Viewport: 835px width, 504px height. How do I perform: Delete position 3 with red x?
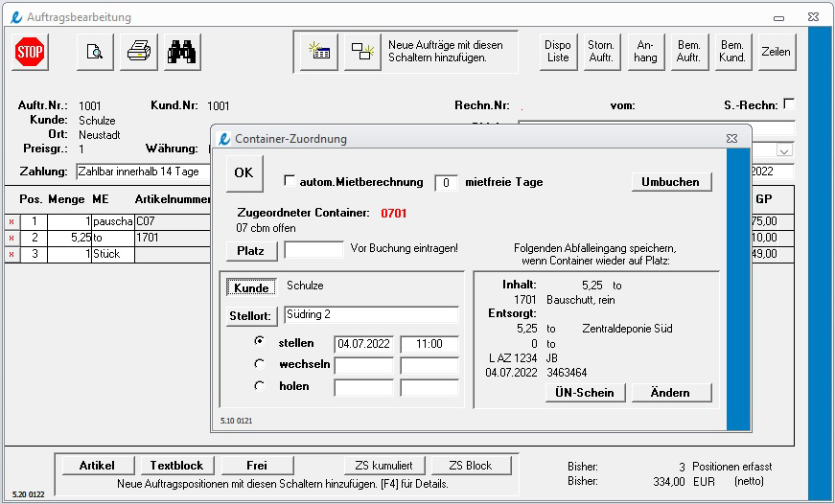pos(12,255)
